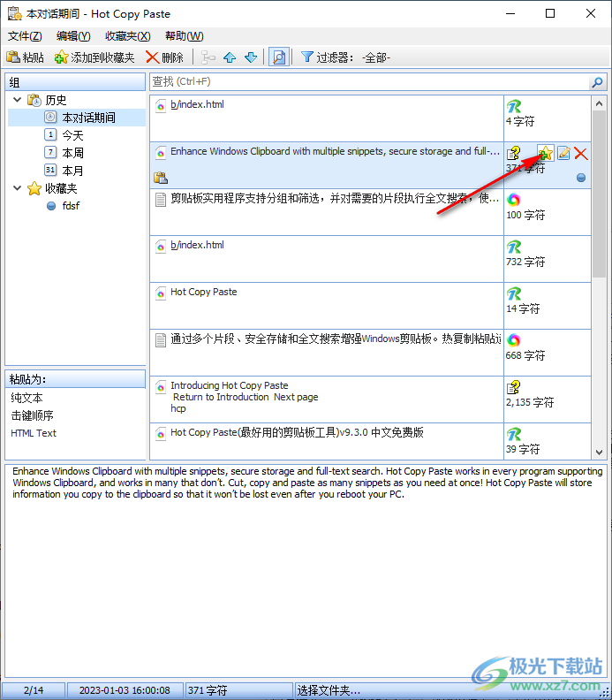This screenshot has width=612, height=700.
Task: Select the 收藏夹 group in the tree
Action: (52, 188)
